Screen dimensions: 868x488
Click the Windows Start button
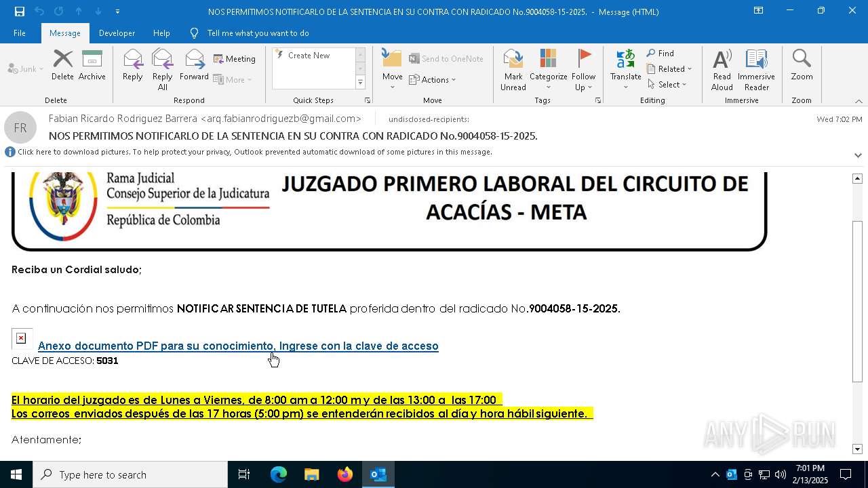(x=16, y=474)
